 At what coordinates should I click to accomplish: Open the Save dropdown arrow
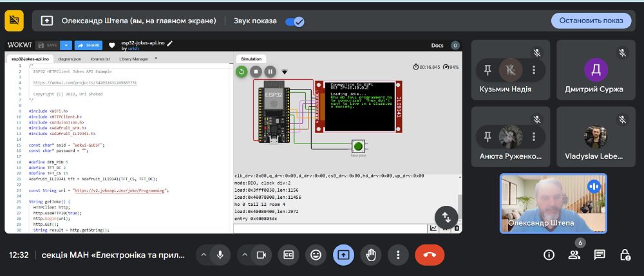click(66, 46)
